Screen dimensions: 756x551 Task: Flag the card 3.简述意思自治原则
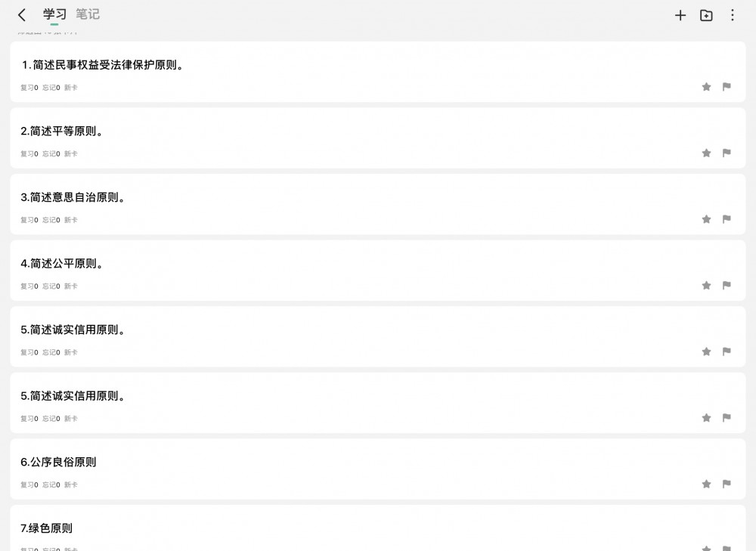(726, 219)
